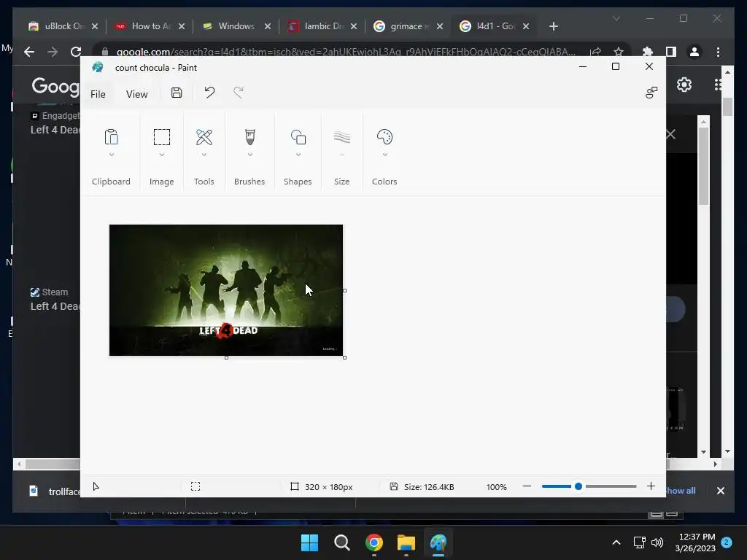
Task: Open File Explorer from taskbar
Action: click(406, 542)
